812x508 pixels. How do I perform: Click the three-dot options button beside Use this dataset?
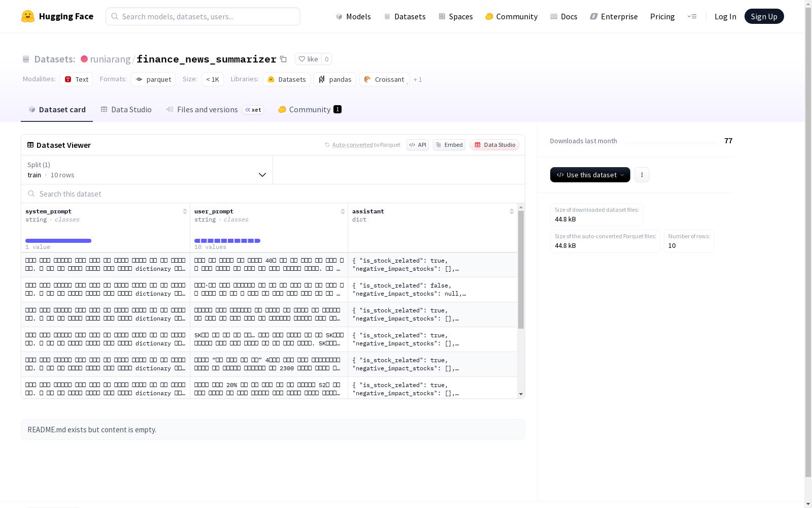(642, 175)
